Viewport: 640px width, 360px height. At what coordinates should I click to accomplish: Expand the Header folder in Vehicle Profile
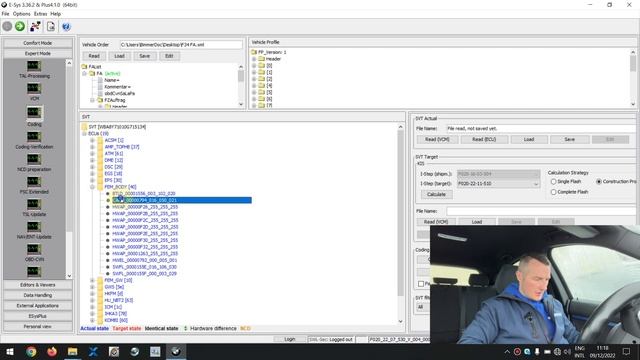(x=254, y=59)
